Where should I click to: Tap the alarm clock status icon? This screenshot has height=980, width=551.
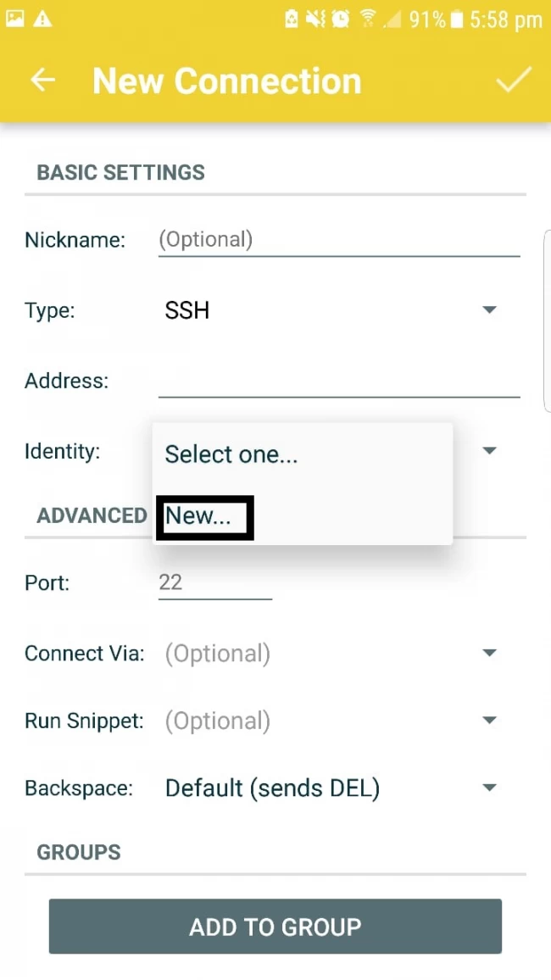[341, 19]
